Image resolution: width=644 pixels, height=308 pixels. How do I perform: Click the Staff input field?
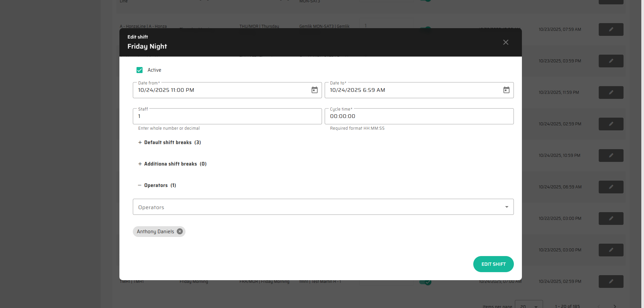pos(227,116)
